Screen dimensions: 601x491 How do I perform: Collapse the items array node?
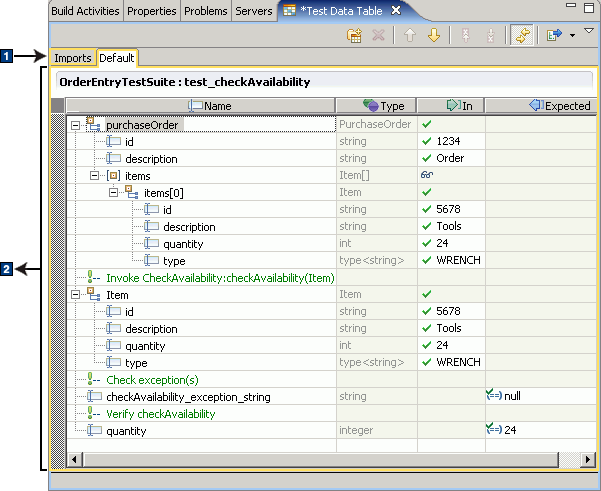click(94, 176)
